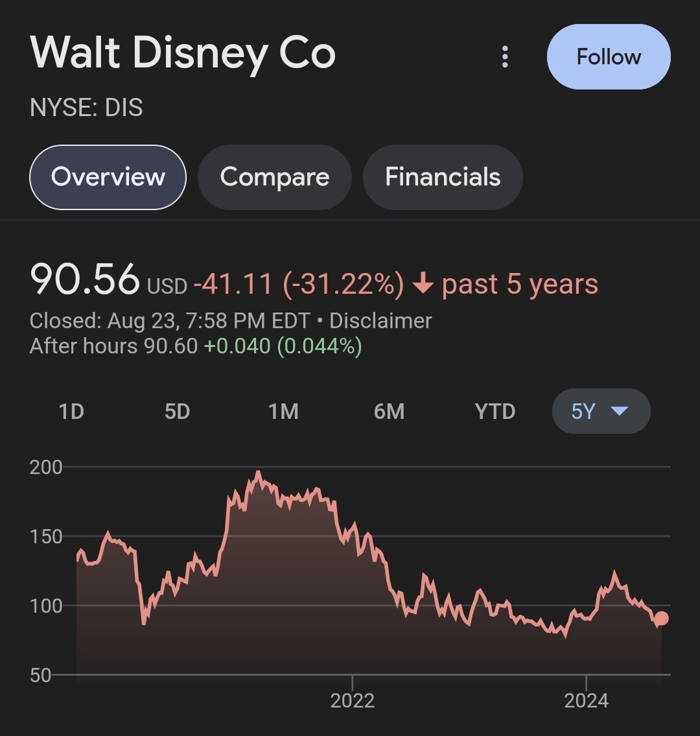The image size is (700, 736).
Task: Select the 1D time range
Action: click(x=71, y=411)
